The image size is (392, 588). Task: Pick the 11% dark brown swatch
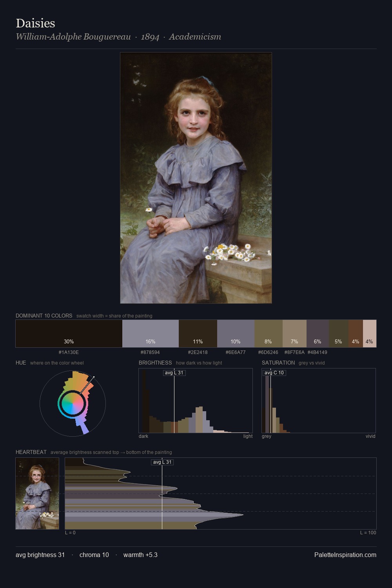(198, 334)
